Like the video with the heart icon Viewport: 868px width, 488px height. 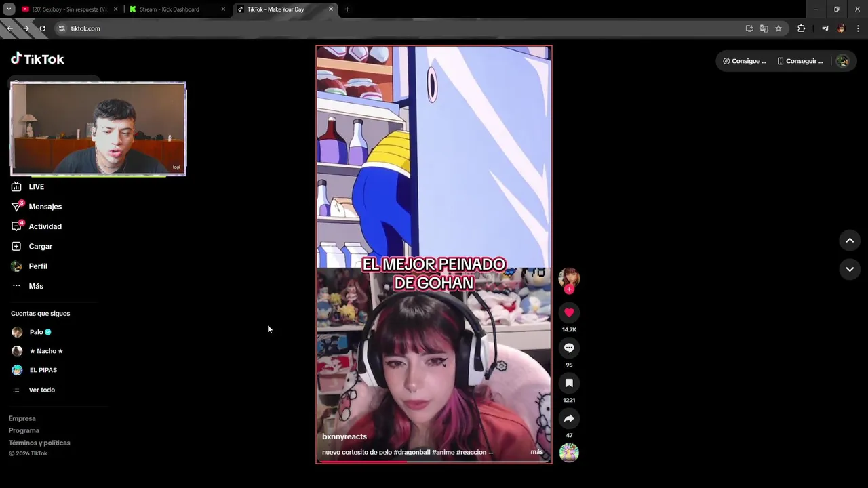[x=569, y=312]
